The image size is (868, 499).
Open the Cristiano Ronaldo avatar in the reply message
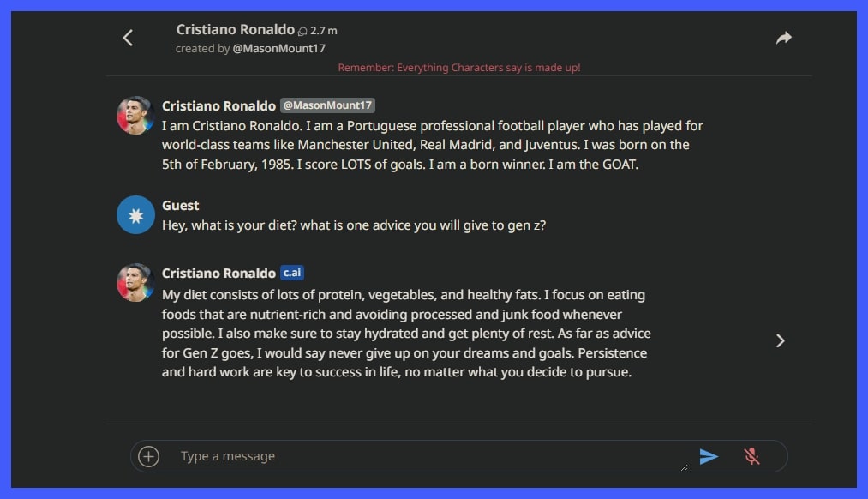135,282
